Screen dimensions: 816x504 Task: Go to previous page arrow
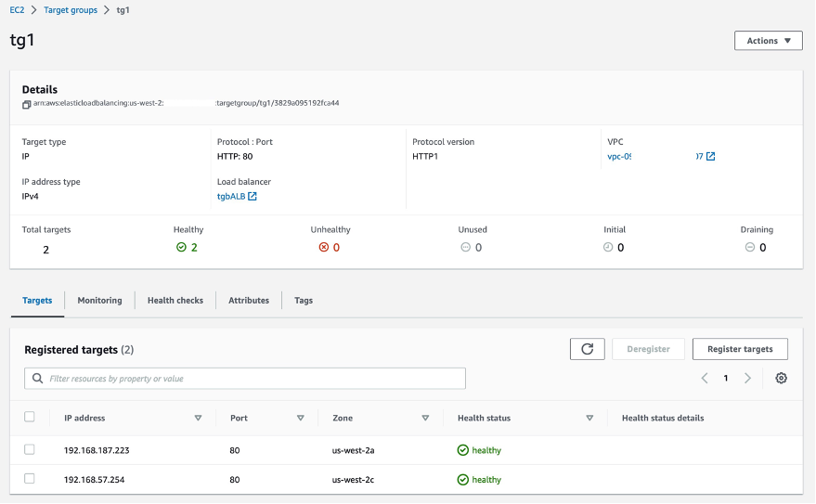[x=705, y=378]
